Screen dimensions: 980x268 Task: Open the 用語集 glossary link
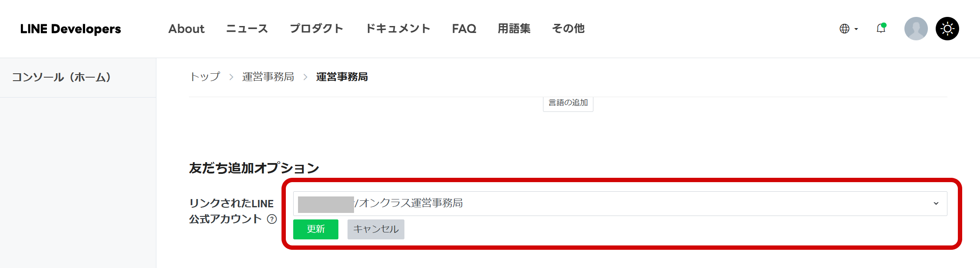coord(514,29)
